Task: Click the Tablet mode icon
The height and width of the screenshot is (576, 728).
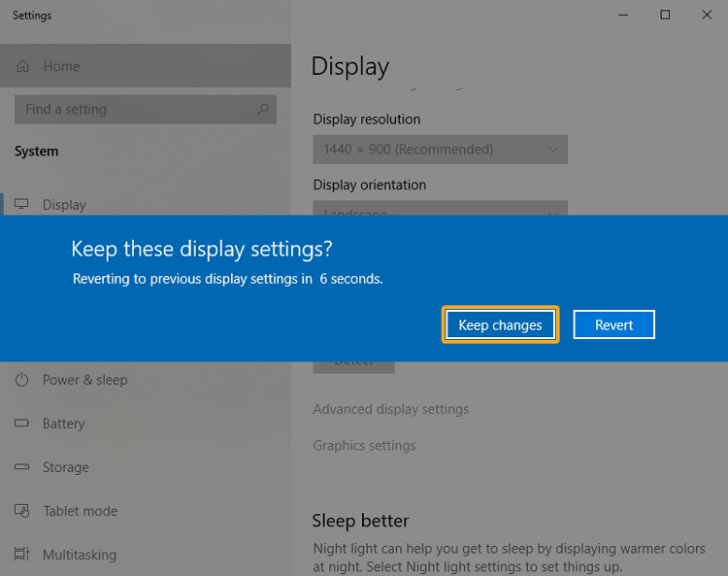Action: [21, 511]
